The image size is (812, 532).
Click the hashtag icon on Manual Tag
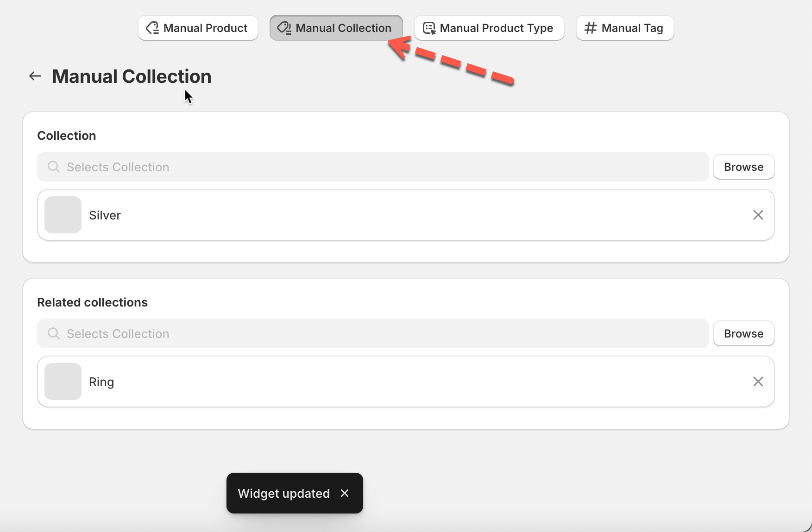[590, 28]
